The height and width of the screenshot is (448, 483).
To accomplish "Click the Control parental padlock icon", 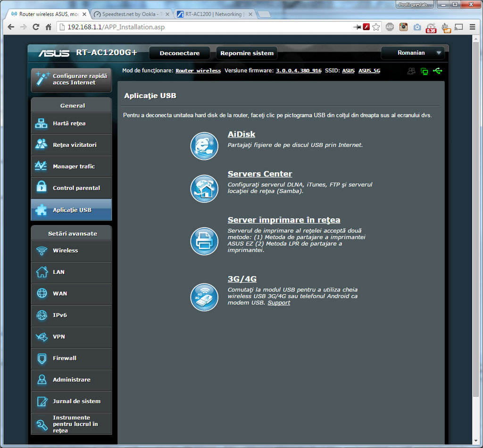I will click(x=42, y=187).
